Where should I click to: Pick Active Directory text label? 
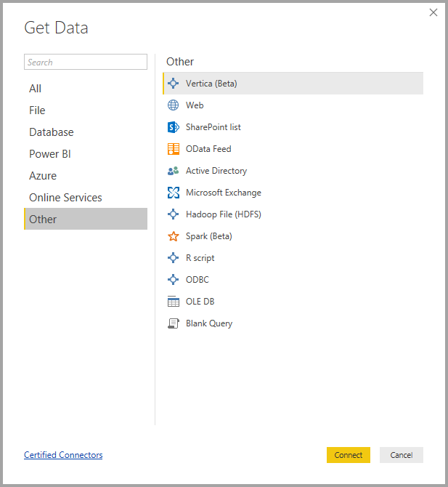216,171
